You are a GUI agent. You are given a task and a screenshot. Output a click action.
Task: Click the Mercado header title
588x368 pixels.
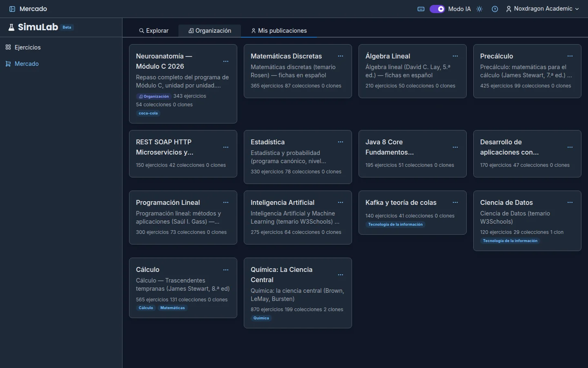click(x=33, y=9)
